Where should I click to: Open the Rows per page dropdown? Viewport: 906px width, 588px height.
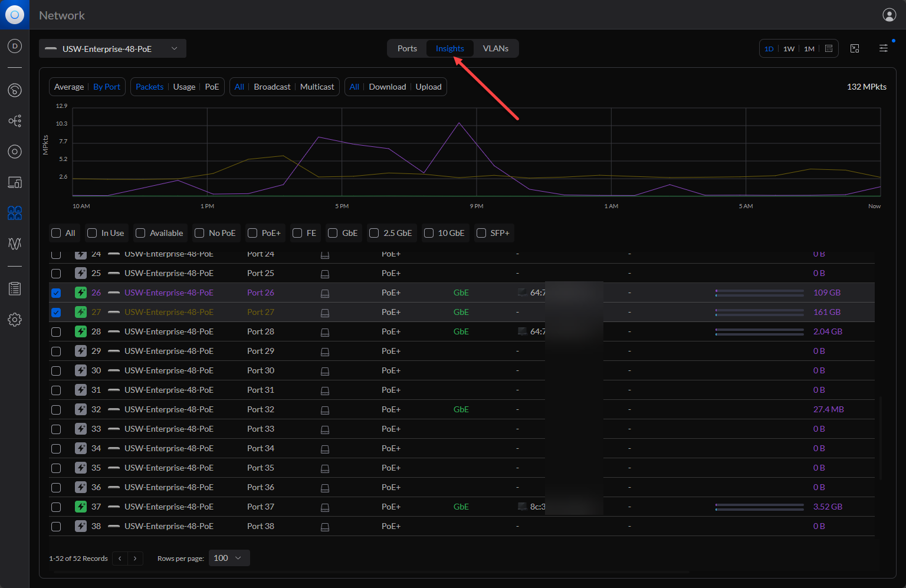click(229, 558)
